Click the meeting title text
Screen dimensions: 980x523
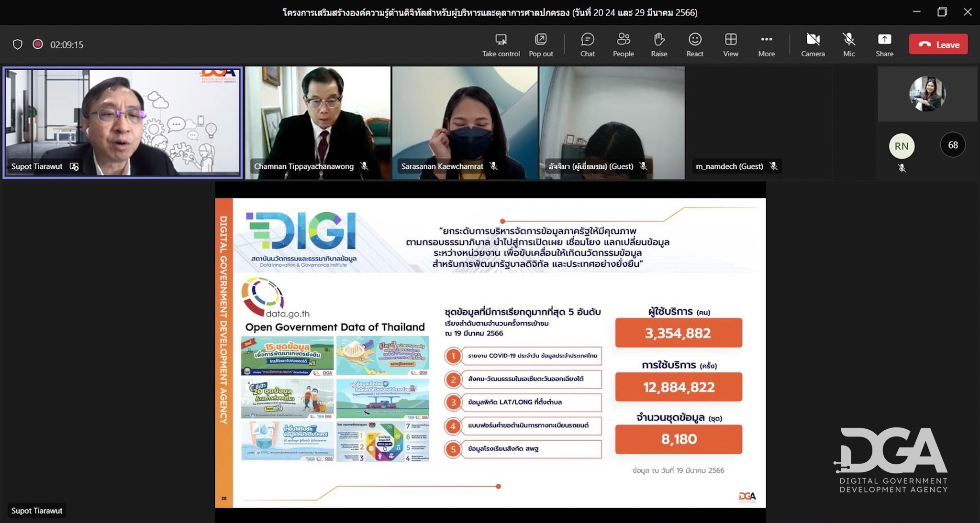490,12
